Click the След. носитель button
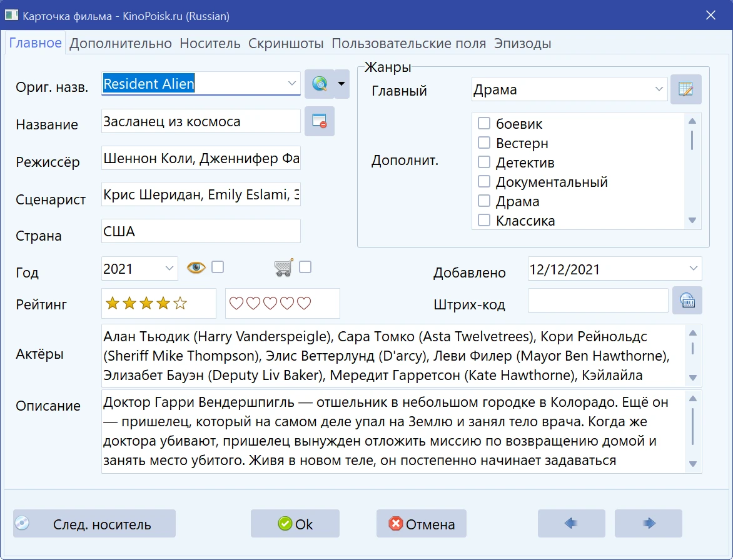Image resolution: width=733 pixels, height=560 pixels. (94, 524)
